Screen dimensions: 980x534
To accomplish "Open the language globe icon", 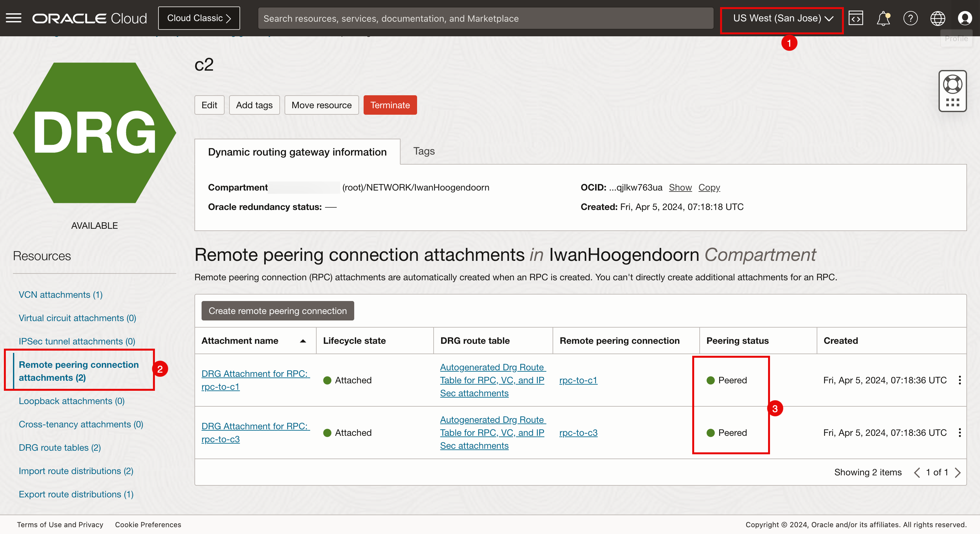I will [x=938, y=18].
